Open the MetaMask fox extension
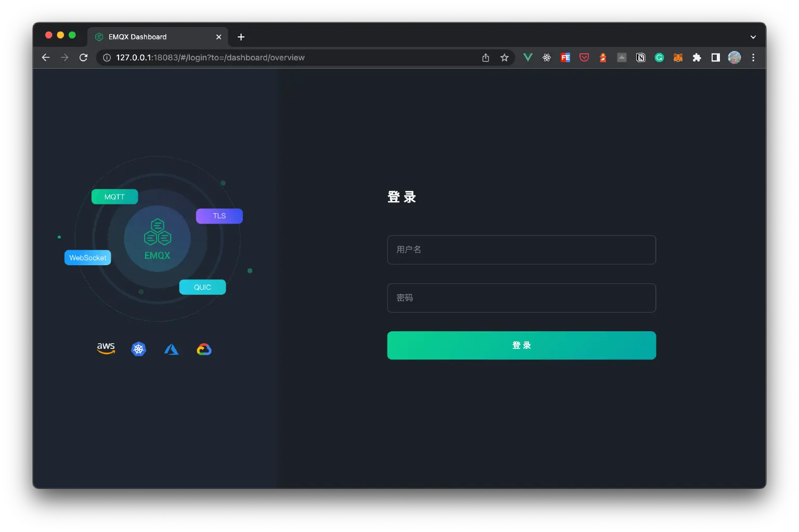 point(678,57)
